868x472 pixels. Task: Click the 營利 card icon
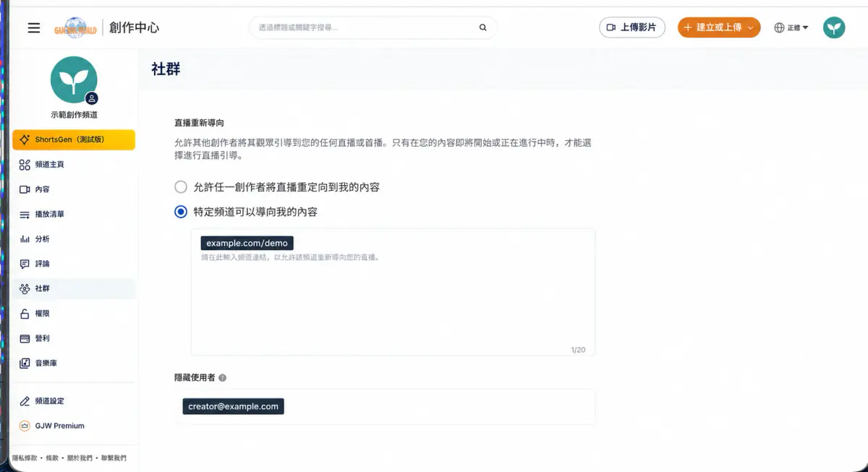[25, 338]
